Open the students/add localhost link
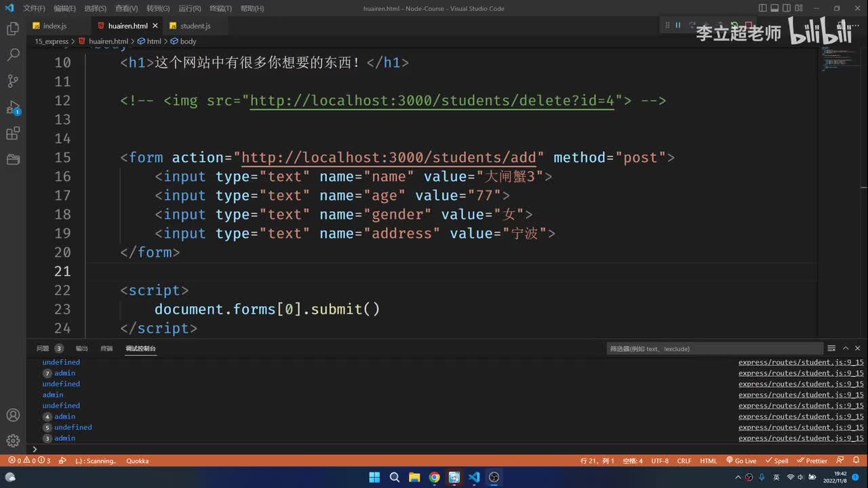868x488 pixels. 389,158
